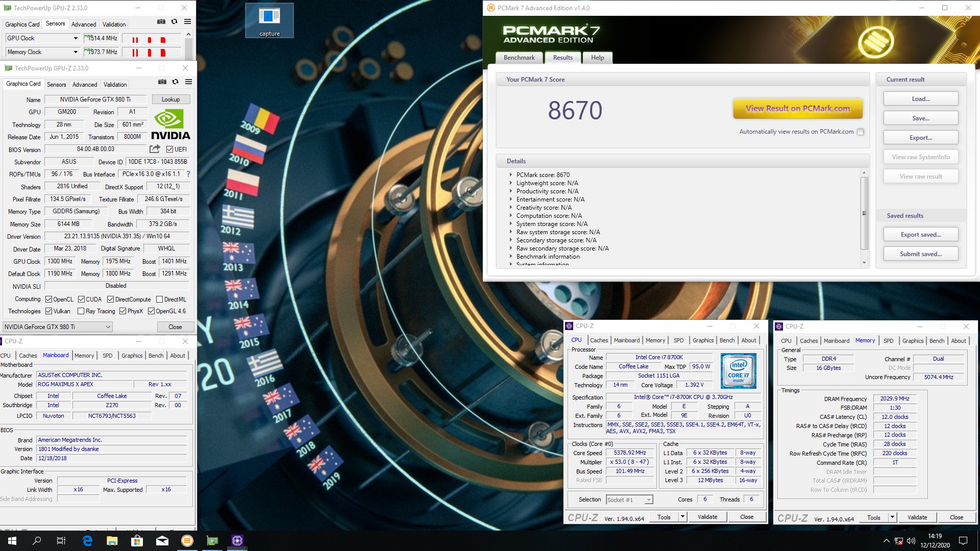Click the refresh icon in the GPU-Z sensors window

pos(174,21)
